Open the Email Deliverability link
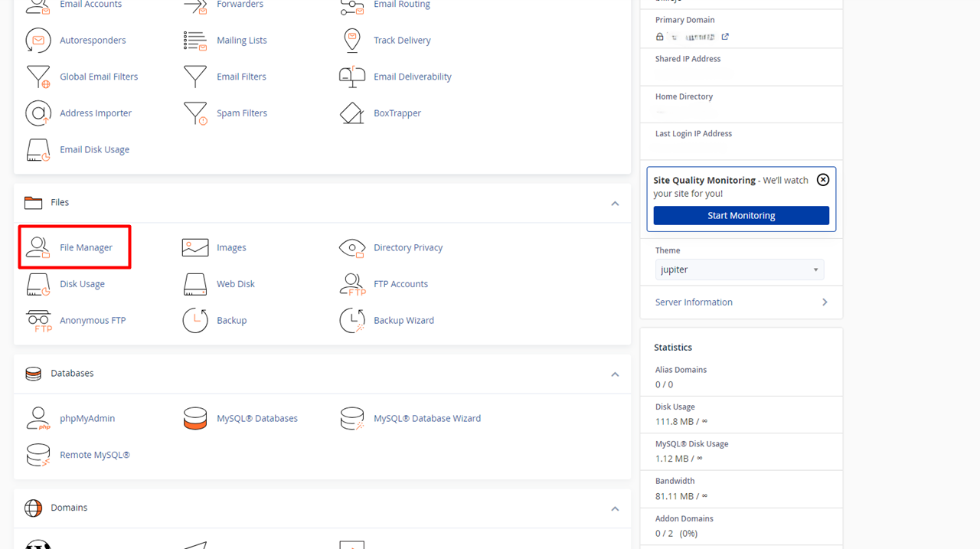The height and width of the screenshot is (549, 980). 413,77
